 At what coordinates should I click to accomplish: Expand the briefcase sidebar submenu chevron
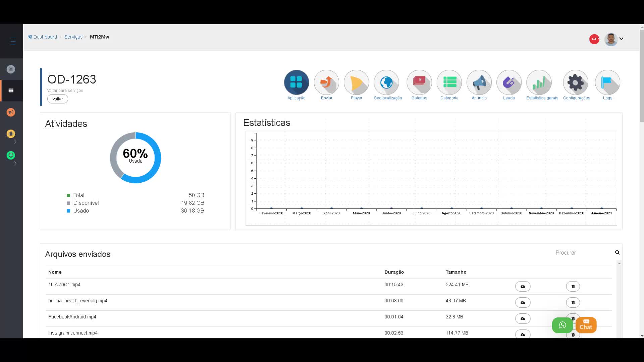(15, 142)
